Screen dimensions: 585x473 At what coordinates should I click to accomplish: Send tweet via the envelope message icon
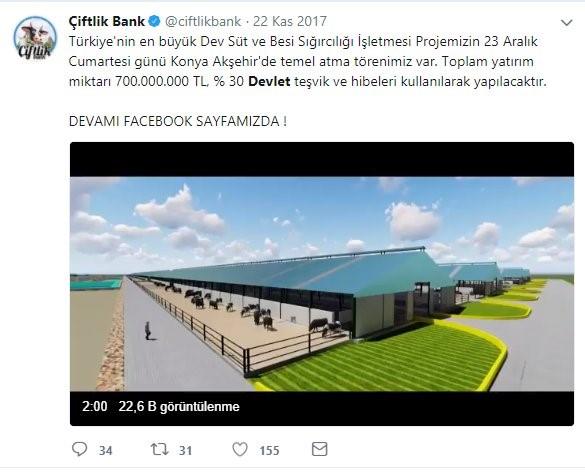pyautogui.click(x=320, y=449)
